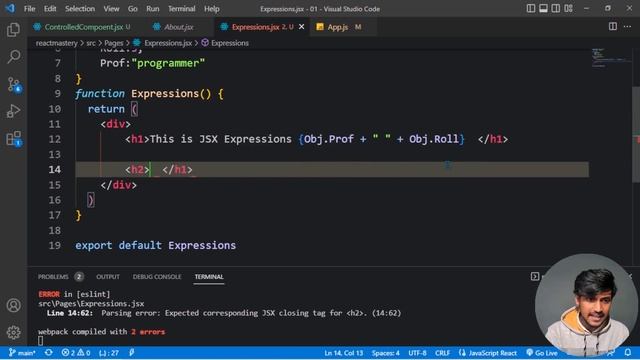
Task: Toggle primary side bar layout icon
Action: [531, 9]
